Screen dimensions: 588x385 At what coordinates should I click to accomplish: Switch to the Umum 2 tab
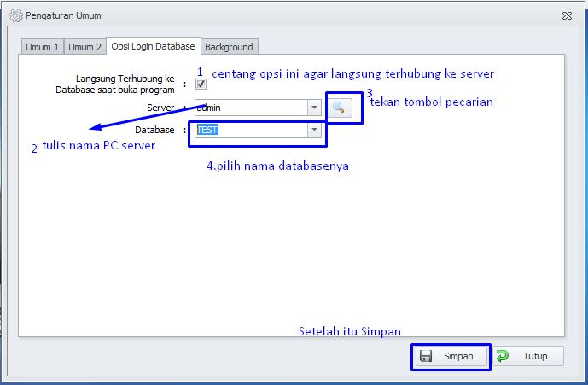(x=85, y=47)
